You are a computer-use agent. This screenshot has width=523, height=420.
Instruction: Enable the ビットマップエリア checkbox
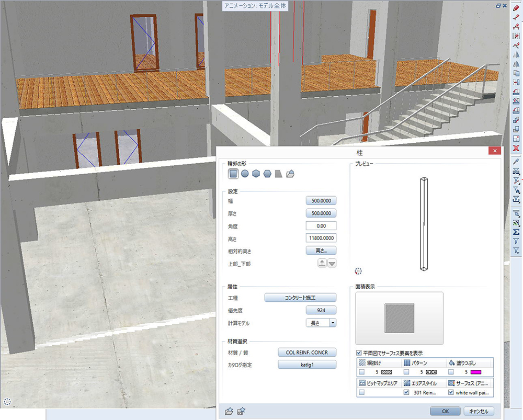point(361,392)
